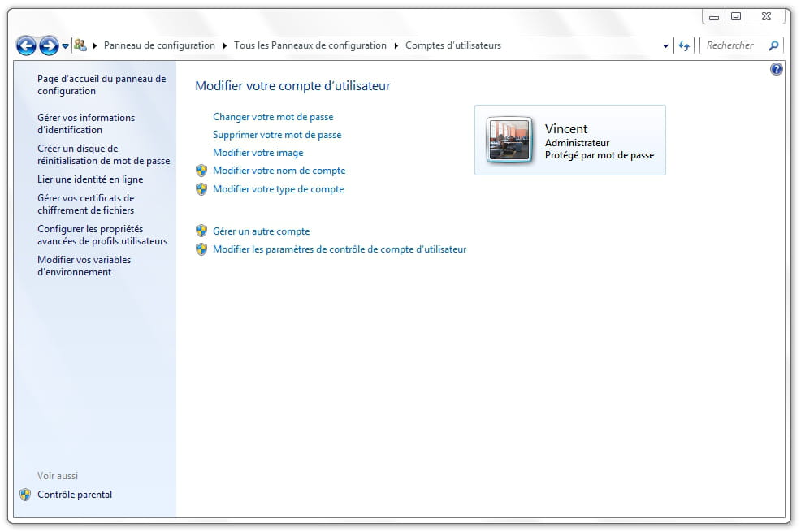Click Supprimer votre mot de passe link
The height and width of the screenshot is (532, 801).
(277, 135)
